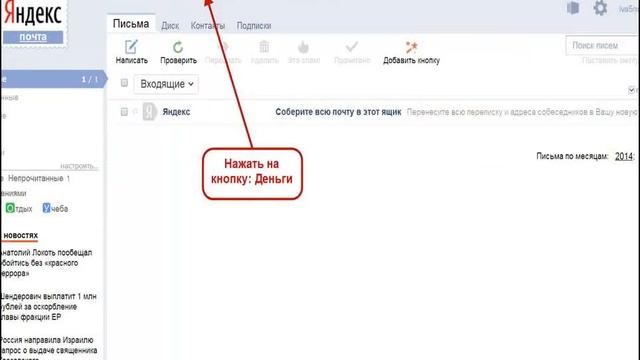Image resolution: width=640 pixels, height=360 pixels.
Task: Open the news about Анатолий Локоть
Action: click(46, 263)
